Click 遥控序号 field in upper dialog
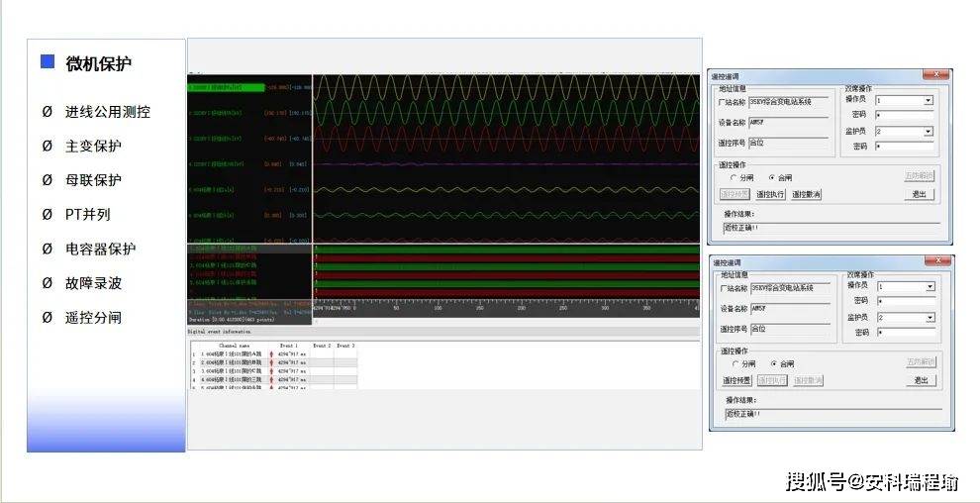The width and height of the screenshot is (980, 503). pyautogui.click(x=789, y=144)
